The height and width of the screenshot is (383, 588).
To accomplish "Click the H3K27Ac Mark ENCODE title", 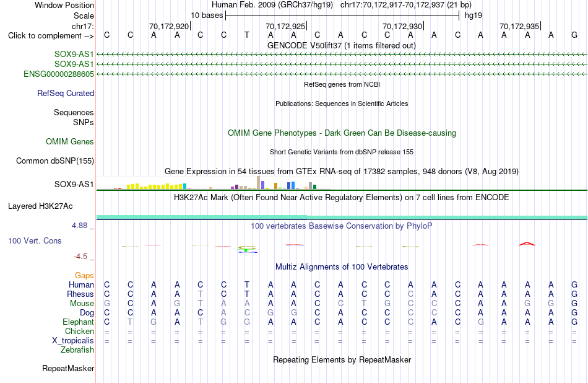I will (342, 198).
